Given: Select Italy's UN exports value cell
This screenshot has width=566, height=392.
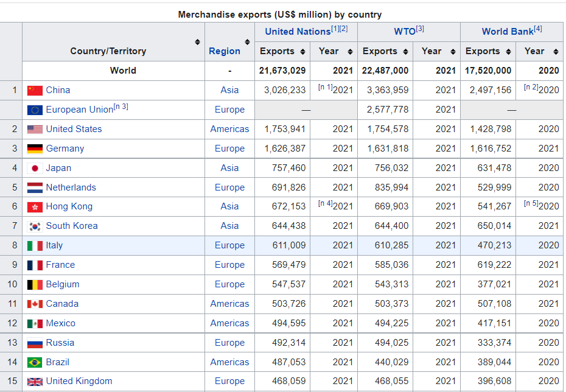Looking at the screenshot, I should click(x=282, y=245).
